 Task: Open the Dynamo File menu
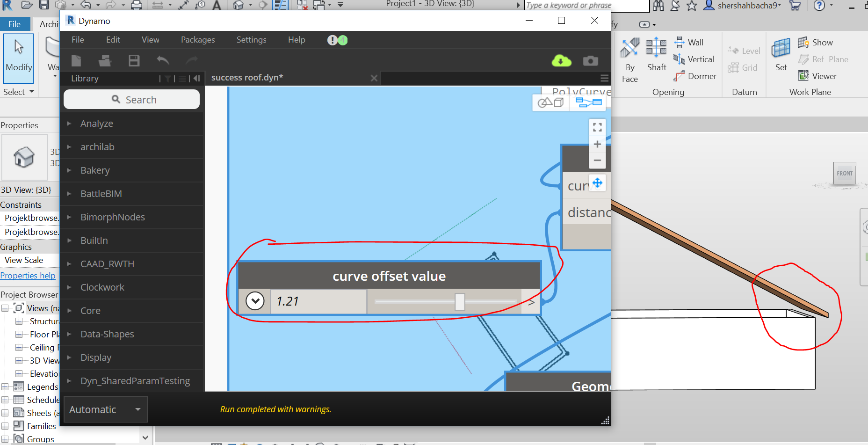pyautogui.click(x=78, y=40)
